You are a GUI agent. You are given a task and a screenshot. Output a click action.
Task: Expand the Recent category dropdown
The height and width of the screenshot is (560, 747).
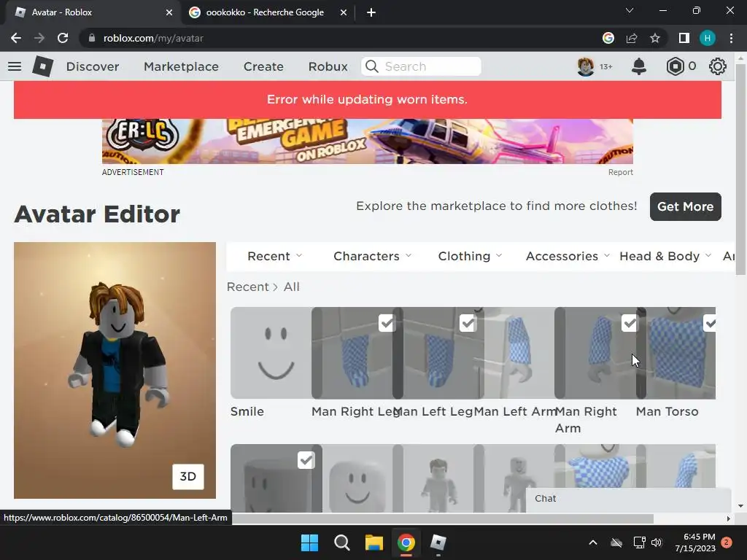click(x=275, y=256)
